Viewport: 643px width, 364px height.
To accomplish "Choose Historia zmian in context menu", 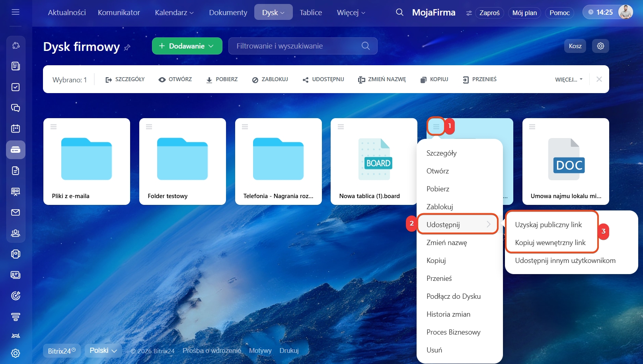I will point(448,314).
